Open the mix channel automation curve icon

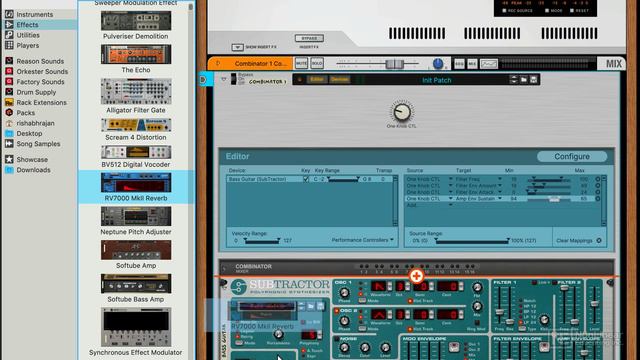[x=489, y=64]
